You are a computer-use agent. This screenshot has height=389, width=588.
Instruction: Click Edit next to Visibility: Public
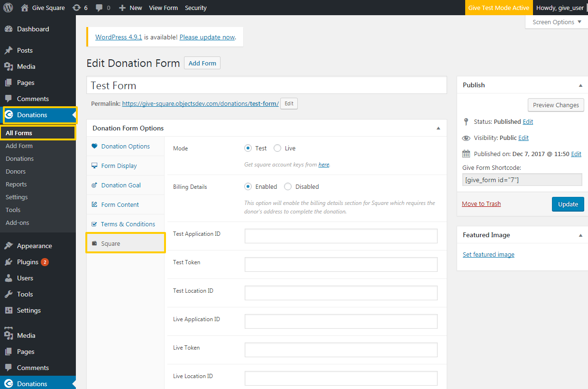coord(524,138)
